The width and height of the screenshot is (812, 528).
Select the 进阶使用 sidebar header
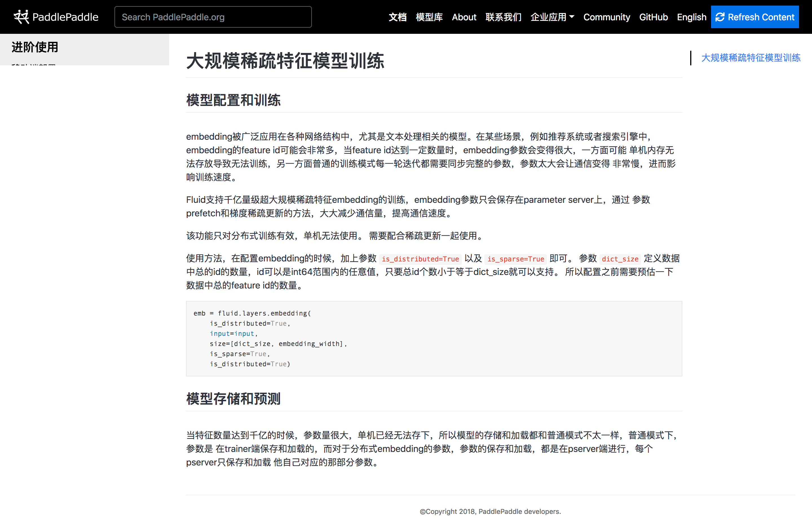pos(35,47)
